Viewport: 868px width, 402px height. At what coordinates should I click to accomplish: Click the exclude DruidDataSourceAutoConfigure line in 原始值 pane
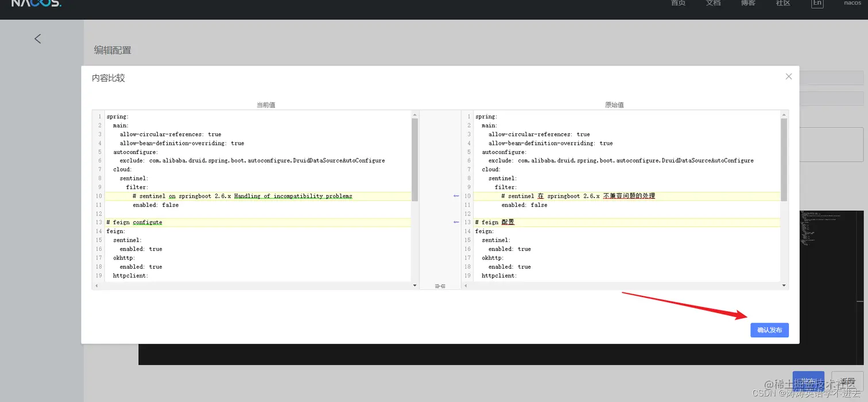621,161
